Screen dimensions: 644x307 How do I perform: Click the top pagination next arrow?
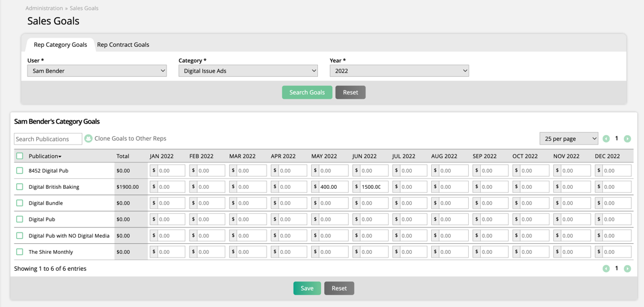[x=627, y=139]
